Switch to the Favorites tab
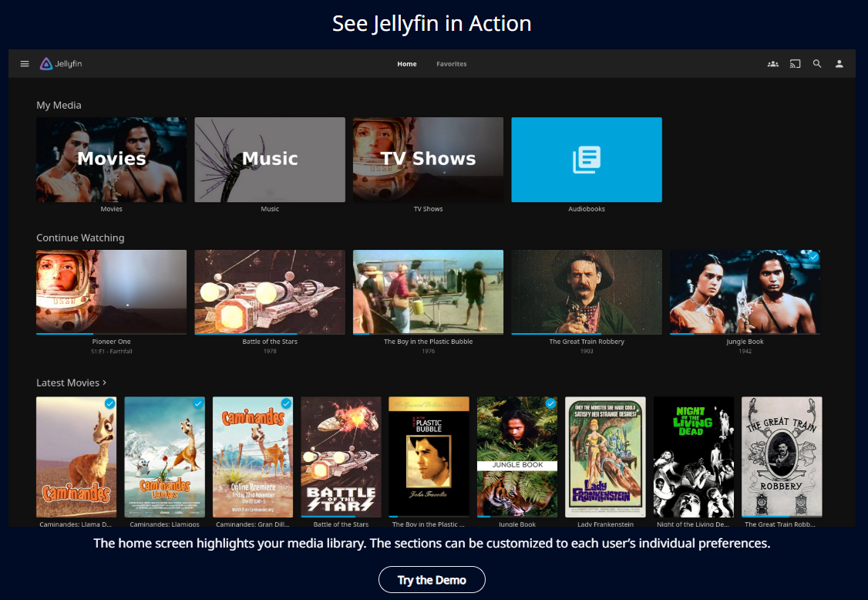868x600 pixels. tap(451, 64)
